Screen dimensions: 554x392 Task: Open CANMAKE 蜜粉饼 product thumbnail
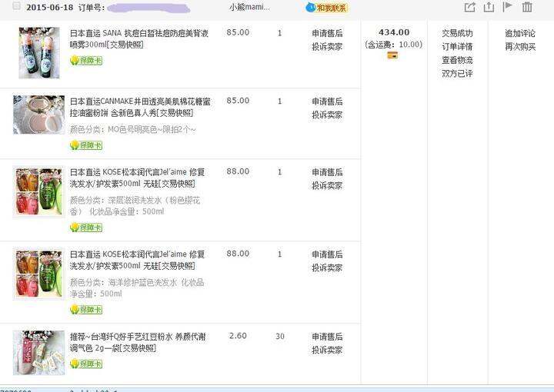pos(39,115)
